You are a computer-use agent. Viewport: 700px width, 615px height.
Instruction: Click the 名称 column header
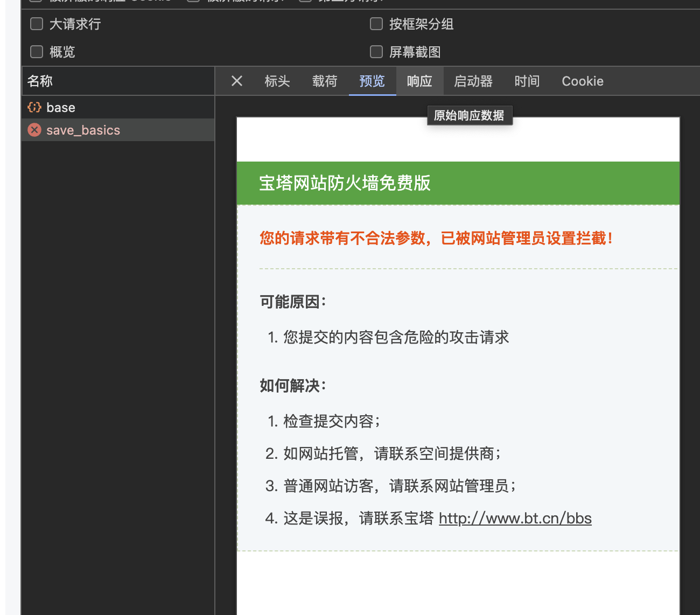118,81
